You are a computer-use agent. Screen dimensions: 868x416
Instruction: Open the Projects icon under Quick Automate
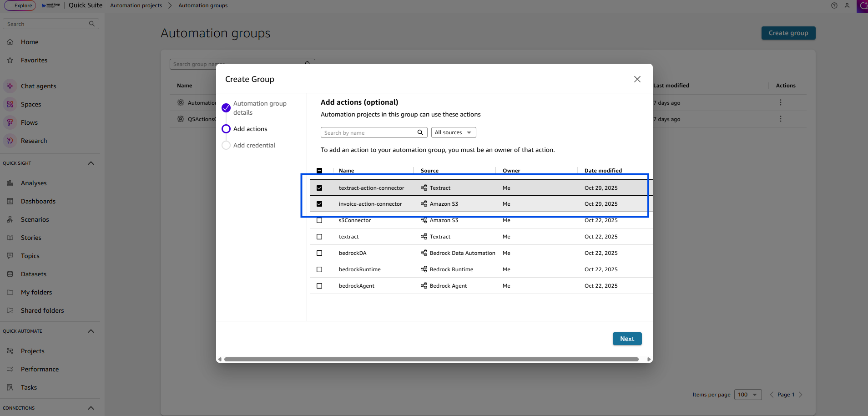pos(10,351)
